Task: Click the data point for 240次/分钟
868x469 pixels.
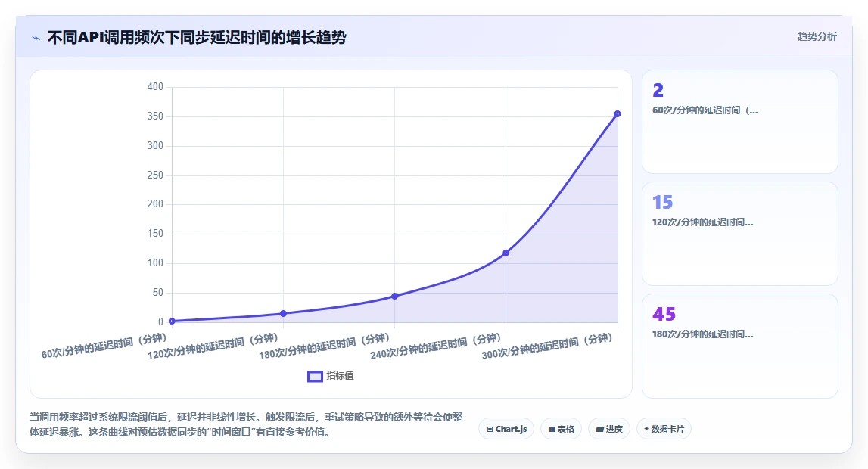Action: tap(506, 253)
